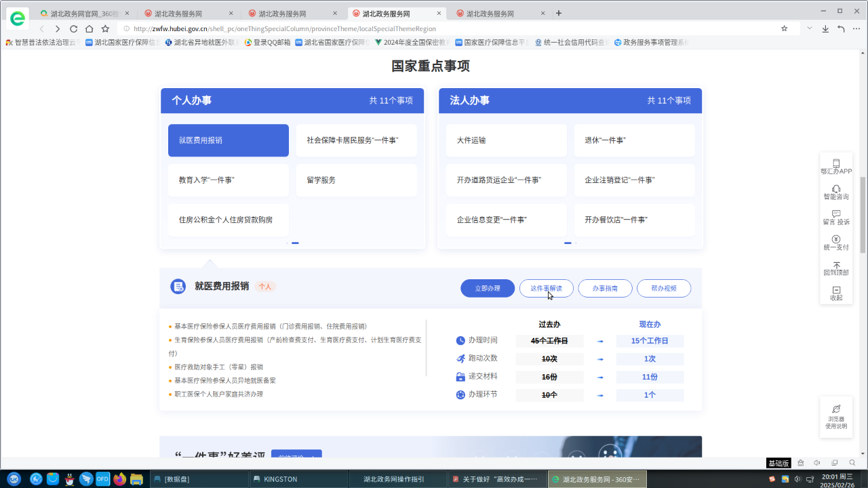Select 教育入学"一件事" item card

pos(228,180)
